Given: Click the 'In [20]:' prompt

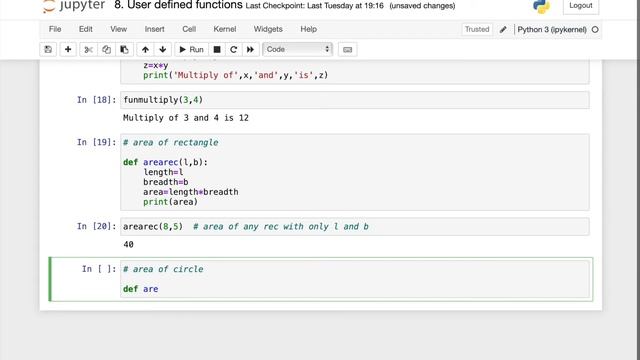Looking at the screenshot, I should (x=97, y=226).
